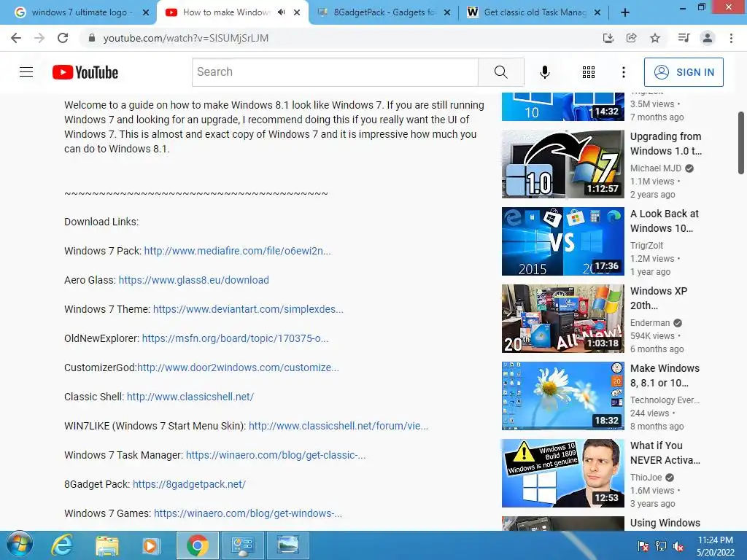Open the ThioJoe 12:53 video thumbnail
747x560 pixels.
pyautogui.click(x=562, y=472)
